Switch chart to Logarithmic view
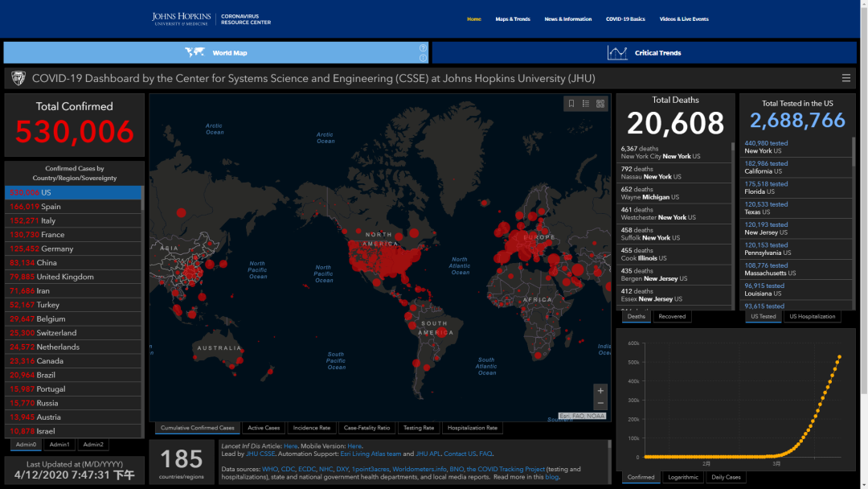Image resolution: width=868 pixels, height=489 pixels. pyautogui.click(x=683, y=477)
